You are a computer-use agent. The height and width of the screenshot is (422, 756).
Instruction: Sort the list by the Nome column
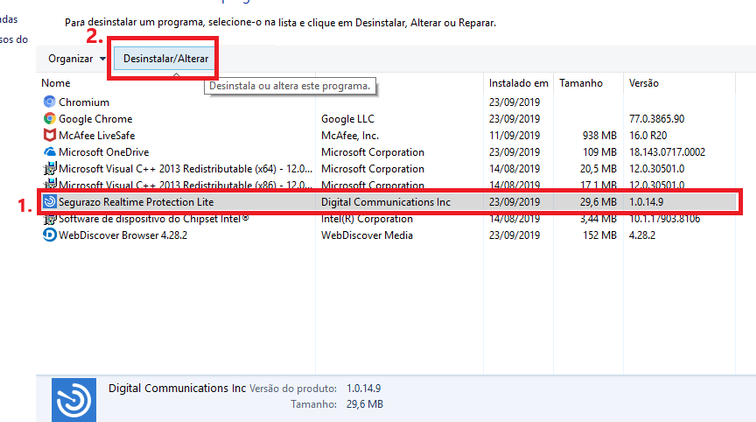[56, 83]
